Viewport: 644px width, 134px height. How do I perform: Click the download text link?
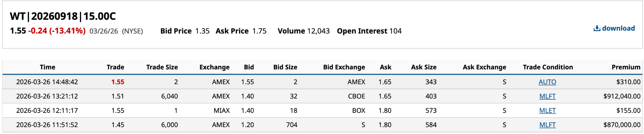click(x=618, y=28)
